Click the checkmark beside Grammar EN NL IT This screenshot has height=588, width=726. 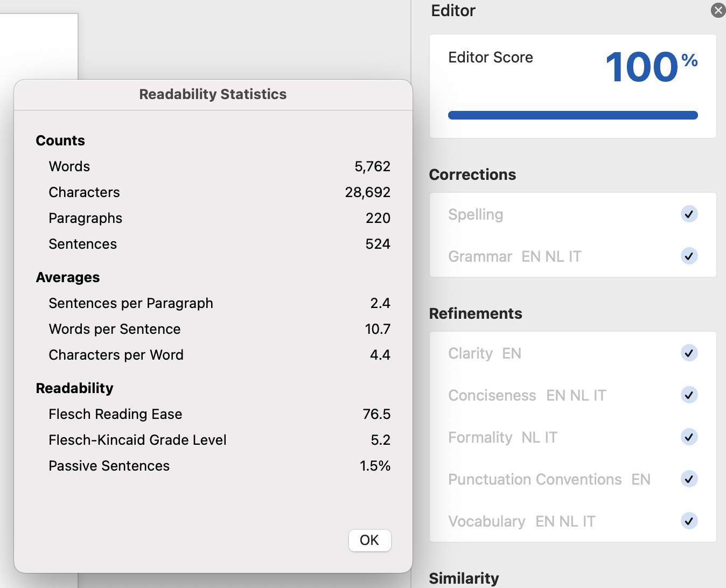point(689,256)
